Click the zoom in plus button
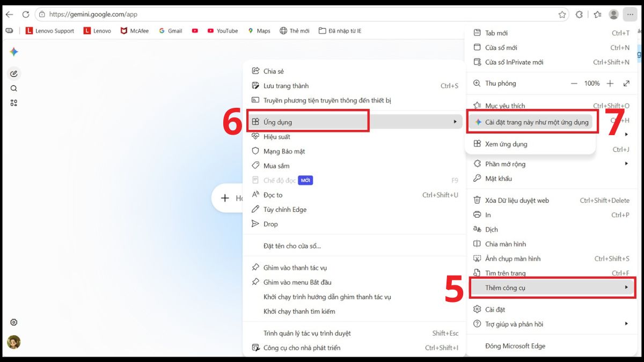The width and height of the screenshot is (644, 362). coord(610,84)
